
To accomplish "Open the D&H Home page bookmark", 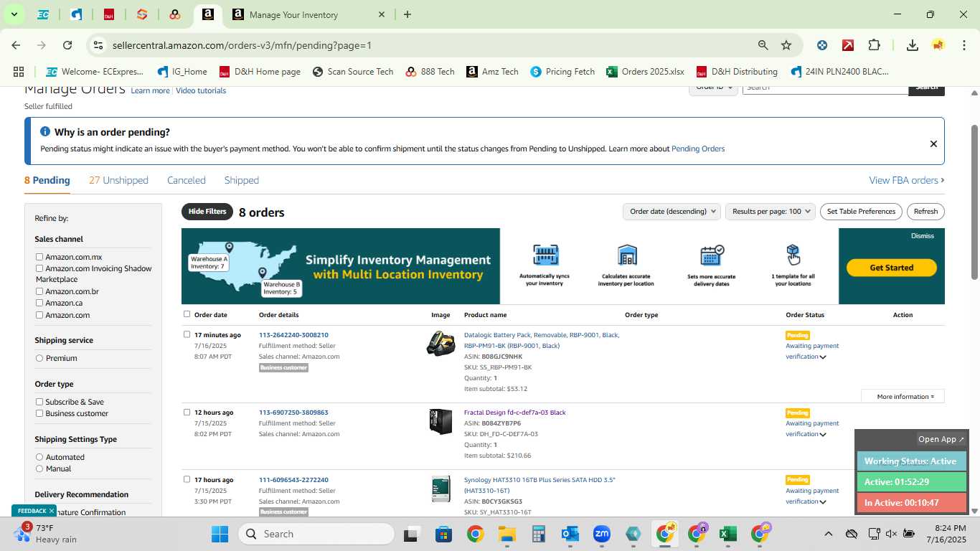I will pos(260,72).
